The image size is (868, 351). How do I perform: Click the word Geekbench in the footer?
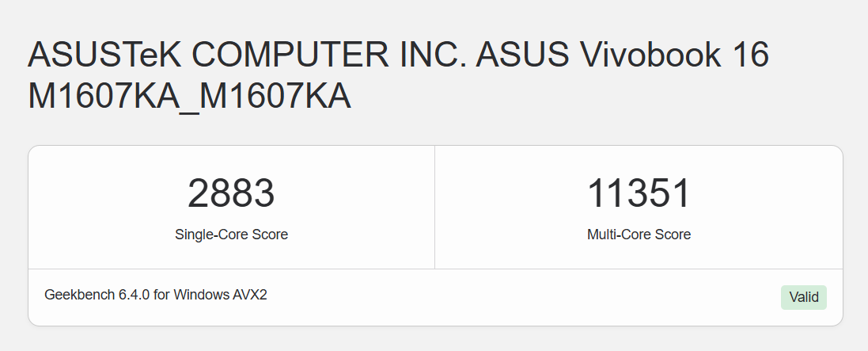click(79, 295)
